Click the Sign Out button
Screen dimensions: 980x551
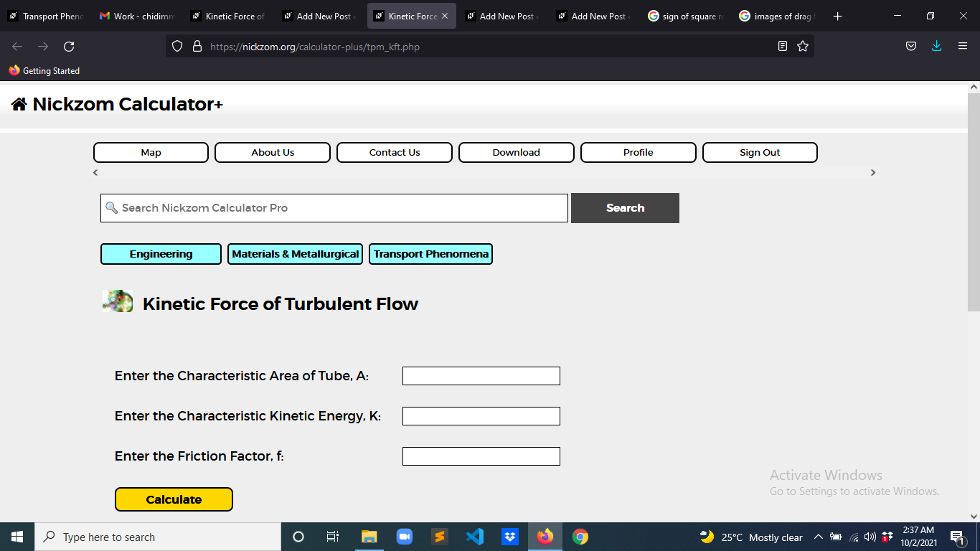(x=760, y=152)
